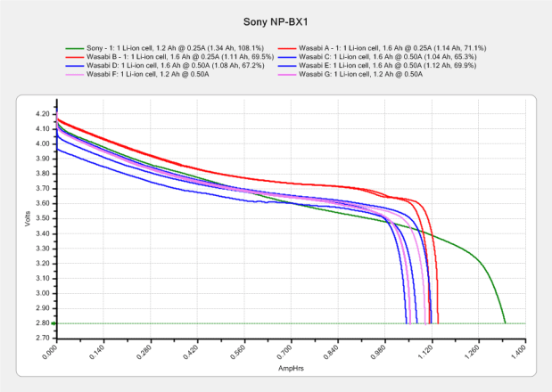Click the green Sony legend line swatch
The image size is (552, 392).
click(75, 48)
